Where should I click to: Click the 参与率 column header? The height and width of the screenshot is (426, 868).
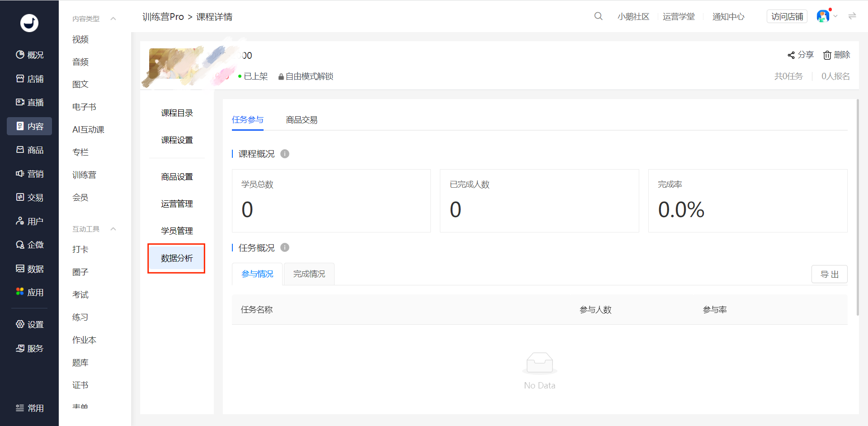[715, 310]
